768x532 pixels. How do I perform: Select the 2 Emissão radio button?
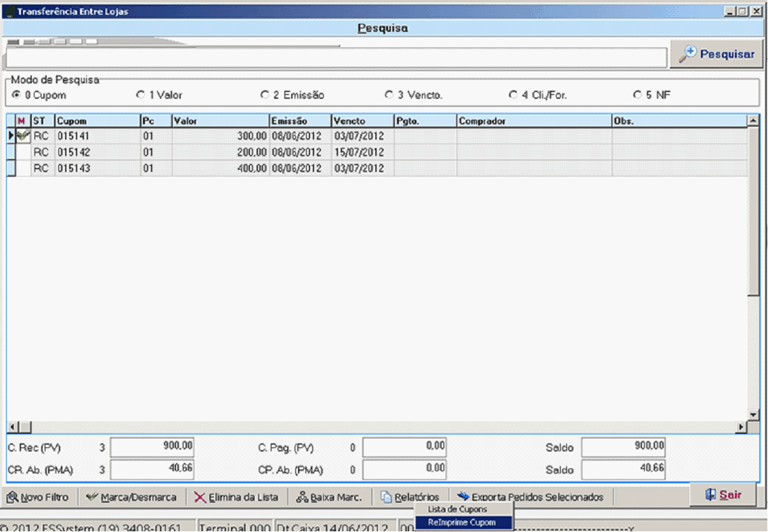(265, 95)
